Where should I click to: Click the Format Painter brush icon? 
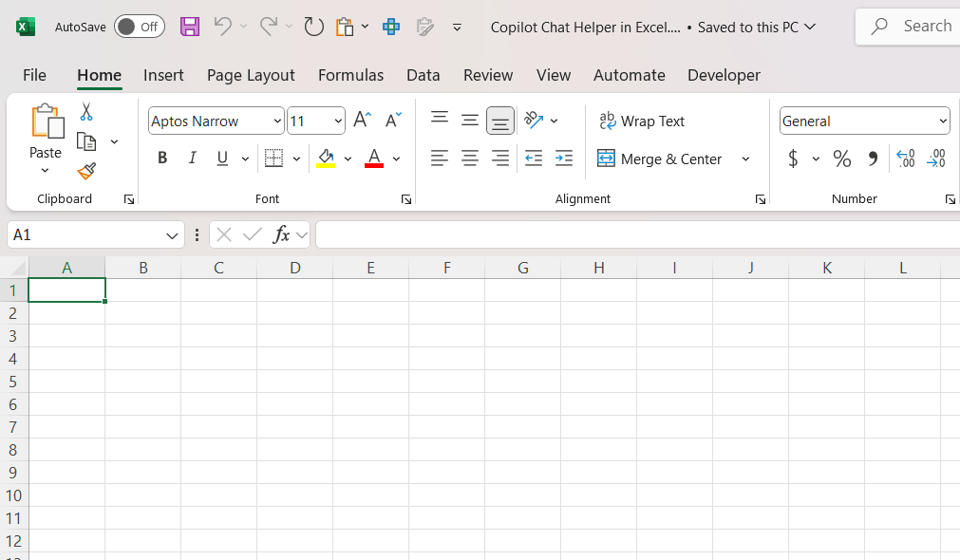click(x=86, y=171)
